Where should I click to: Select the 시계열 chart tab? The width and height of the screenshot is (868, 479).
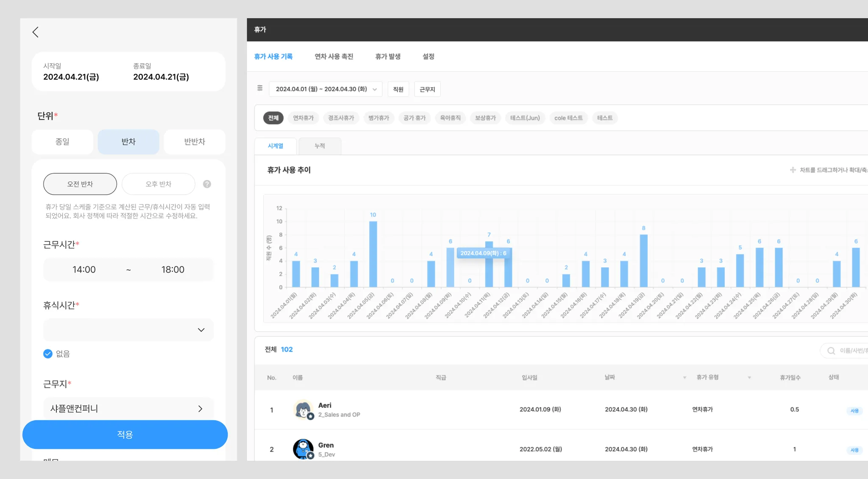275,146
